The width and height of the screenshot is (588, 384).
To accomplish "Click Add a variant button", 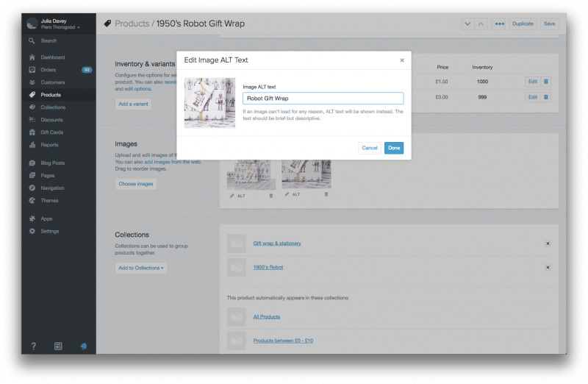I will pos(133,104).
